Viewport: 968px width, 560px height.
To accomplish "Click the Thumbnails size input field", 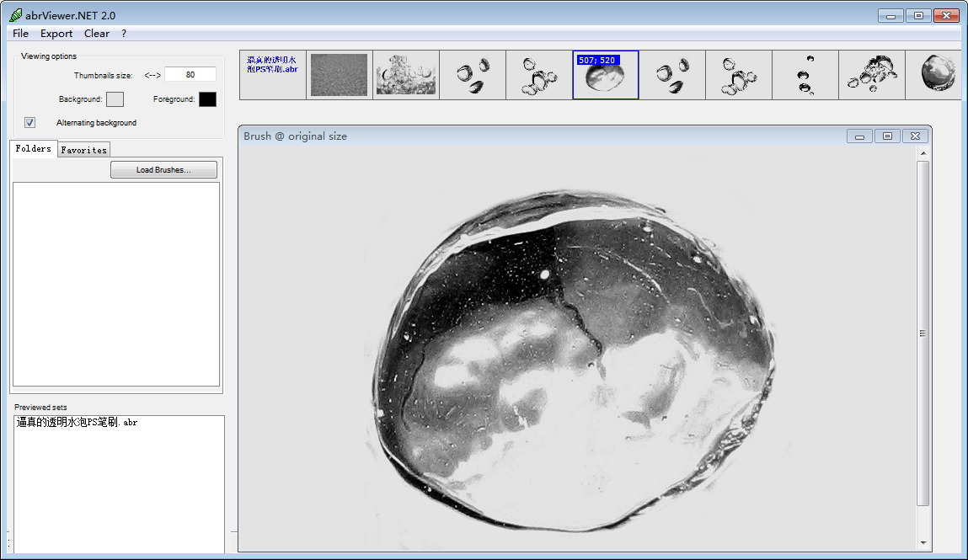I will click(x=190, y=75).
